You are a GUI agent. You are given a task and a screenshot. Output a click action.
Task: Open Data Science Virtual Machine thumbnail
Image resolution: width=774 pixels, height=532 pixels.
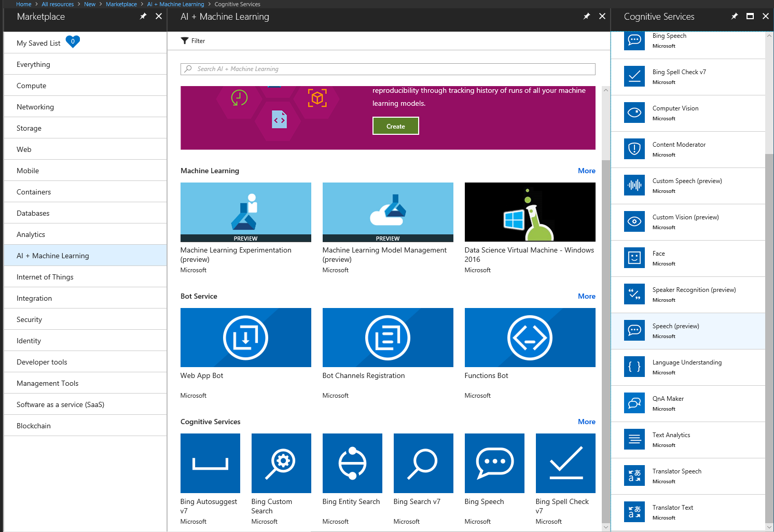click(x=530, y=212)
